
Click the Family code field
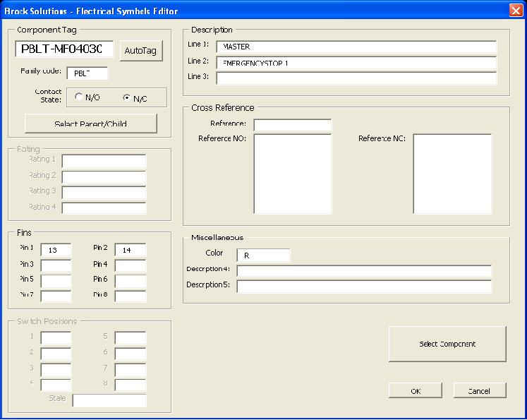pos(87,73)
